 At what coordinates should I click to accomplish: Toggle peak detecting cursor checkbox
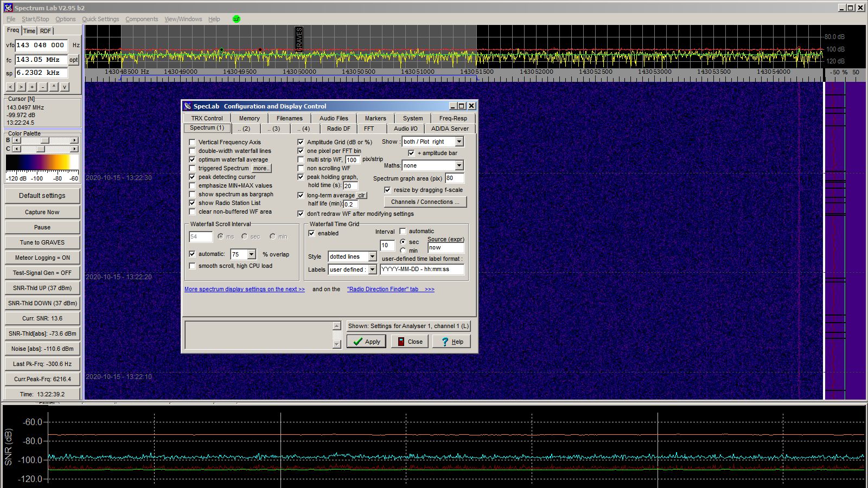(x=192, y=177)
